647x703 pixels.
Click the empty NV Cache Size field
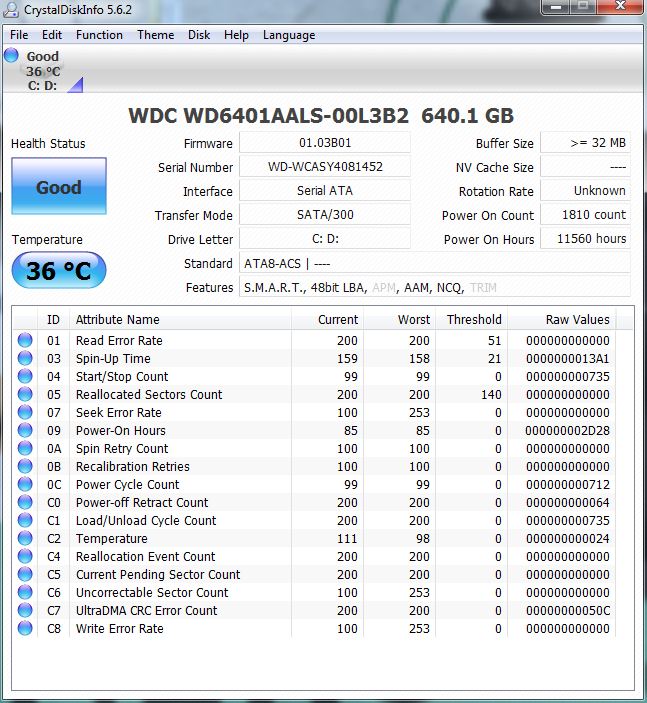click(586, 167)
